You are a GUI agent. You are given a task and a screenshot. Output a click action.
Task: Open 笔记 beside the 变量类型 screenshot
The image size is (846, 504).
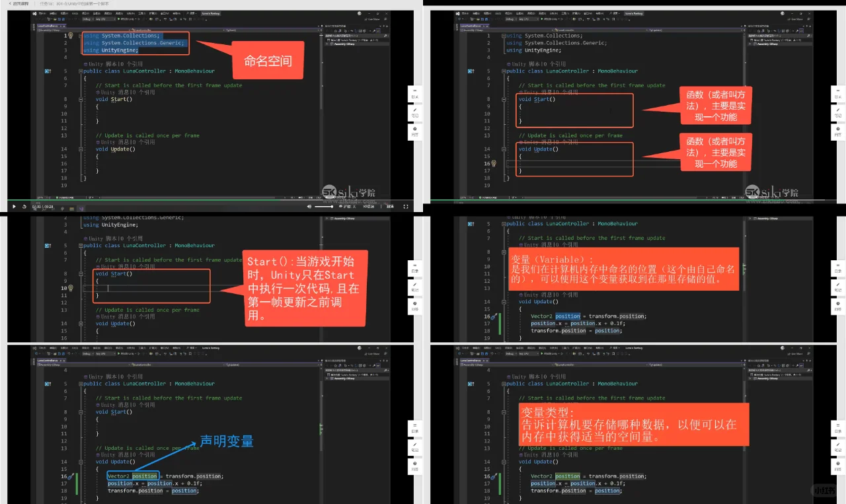(837, 447)
